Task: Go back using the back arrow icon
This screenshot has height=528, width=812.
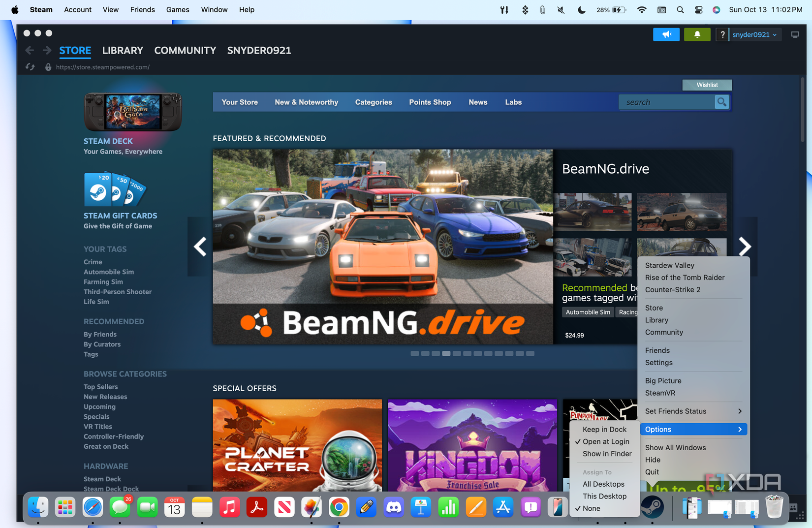Action: 30,50
